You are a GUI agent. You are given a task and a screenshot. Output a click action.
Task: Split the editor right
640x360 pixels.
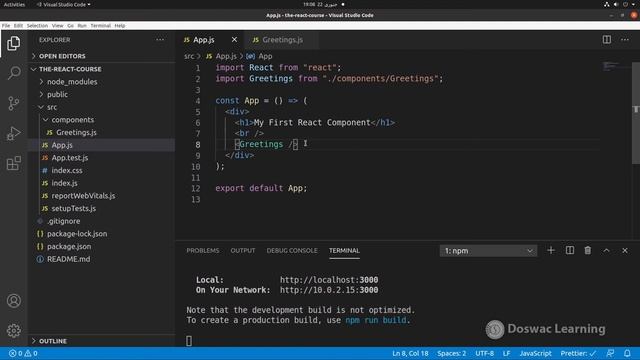click(x=607, y=40)
